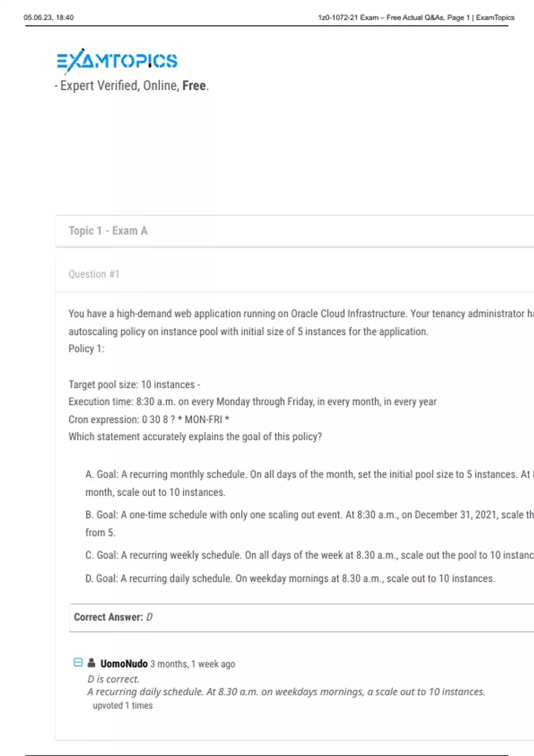Click the 'Policy 1:' label in question

click(86, 349)
